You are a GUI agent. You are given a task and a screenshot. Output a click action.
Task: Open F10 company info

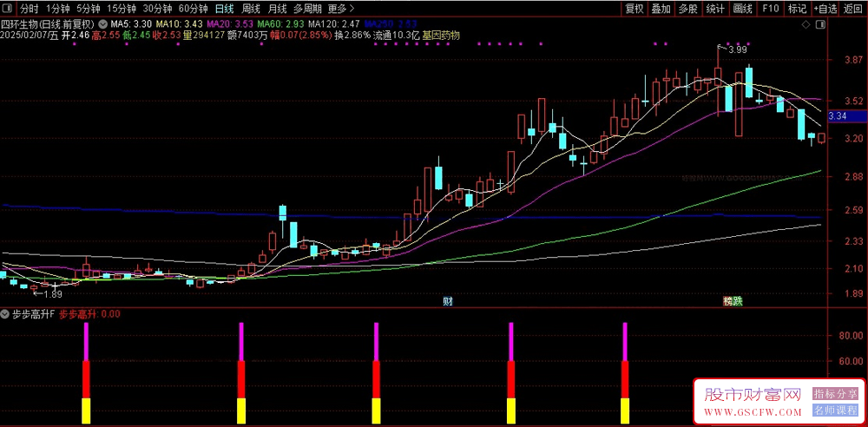coord(771,9)
